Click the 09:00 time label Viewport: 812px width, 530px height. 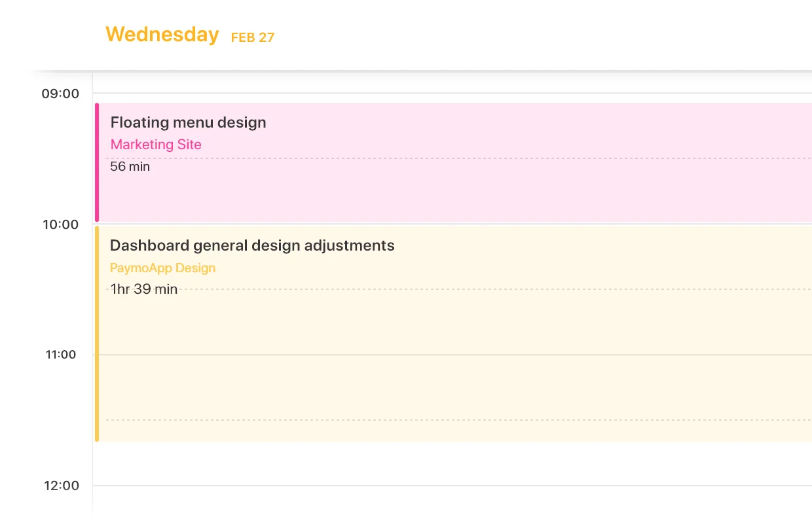click(60, 94)
